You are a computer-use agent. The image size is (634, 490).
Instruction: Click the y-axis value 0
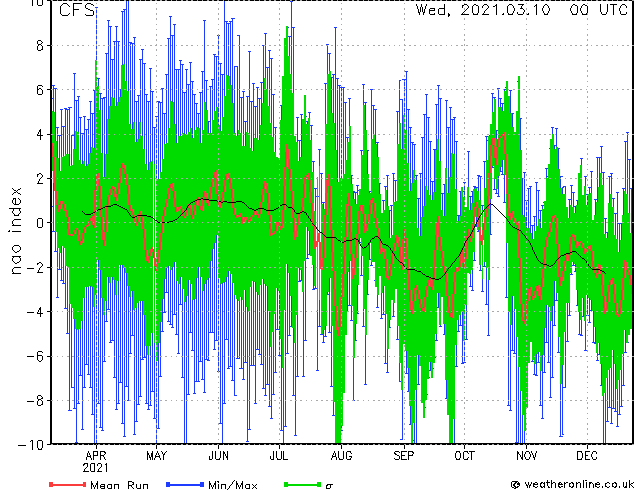click(x=40, y=223)
